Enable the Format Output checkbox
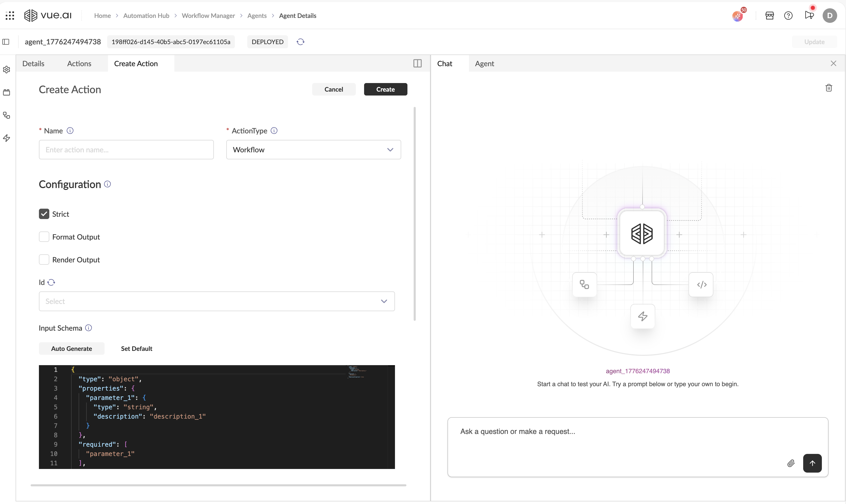Image resolution: width=846 pixels, height=504 pixels. [x=44, y=237]
